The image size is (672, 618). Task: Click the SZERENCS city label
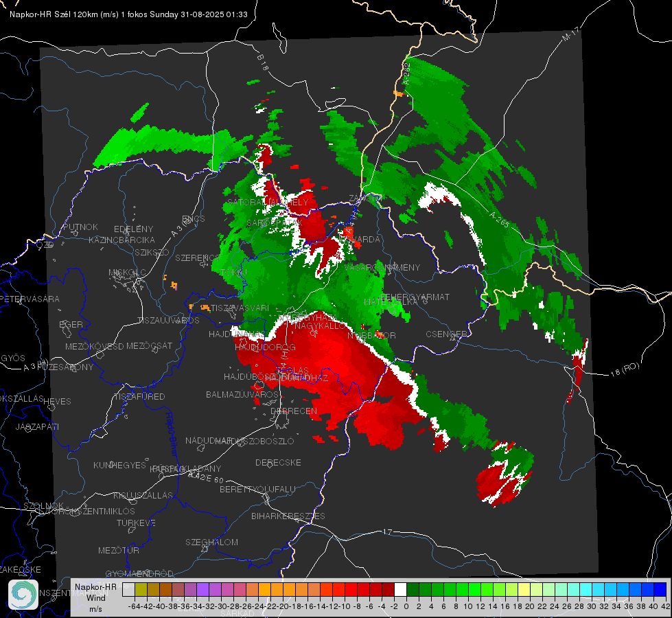tap(197, 257)
